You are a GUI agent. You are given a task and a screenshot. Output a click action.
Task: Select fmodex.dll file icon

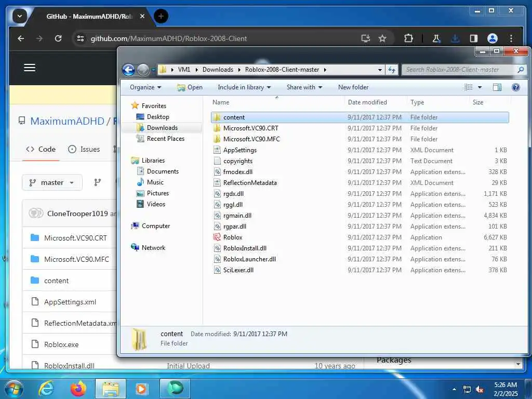click(217, 171)
